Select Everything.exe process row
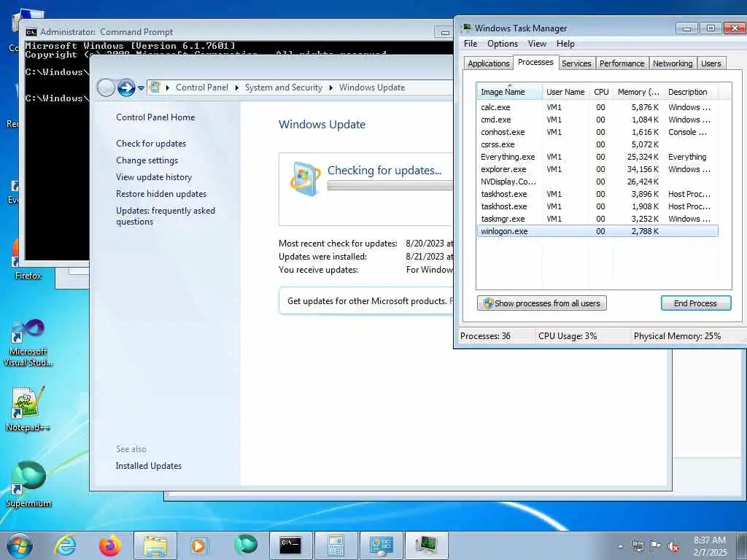 pos(597,157)
